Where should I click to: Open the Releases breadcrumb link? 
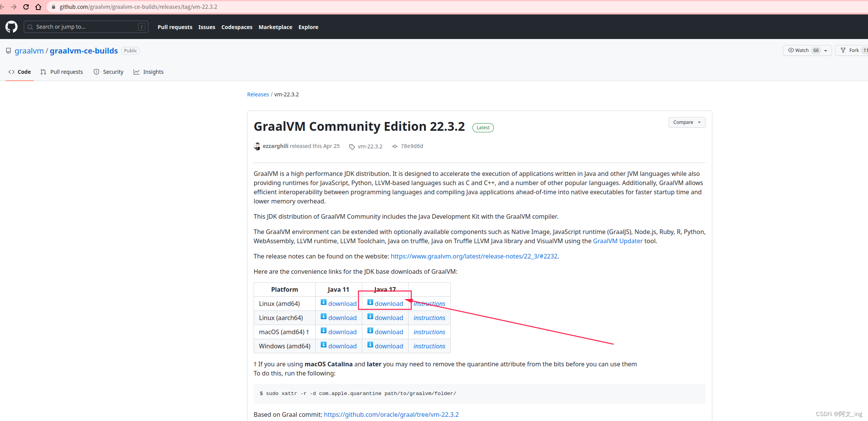click(258, 94)
